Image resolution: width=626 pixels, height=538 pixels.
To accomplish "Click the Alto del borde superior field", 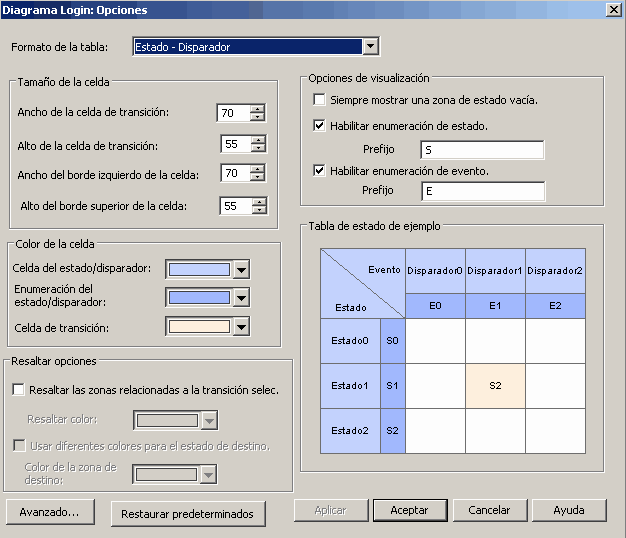I will coord(236,206).
